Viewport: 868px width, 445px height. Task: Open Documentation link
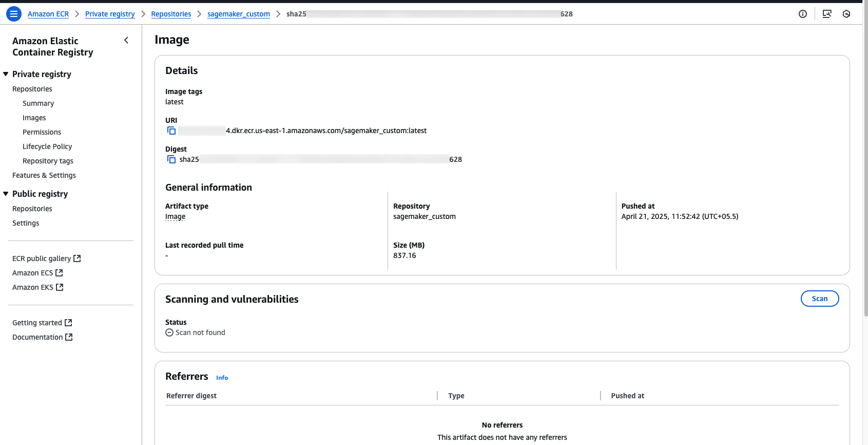click(x=37, y=337)
